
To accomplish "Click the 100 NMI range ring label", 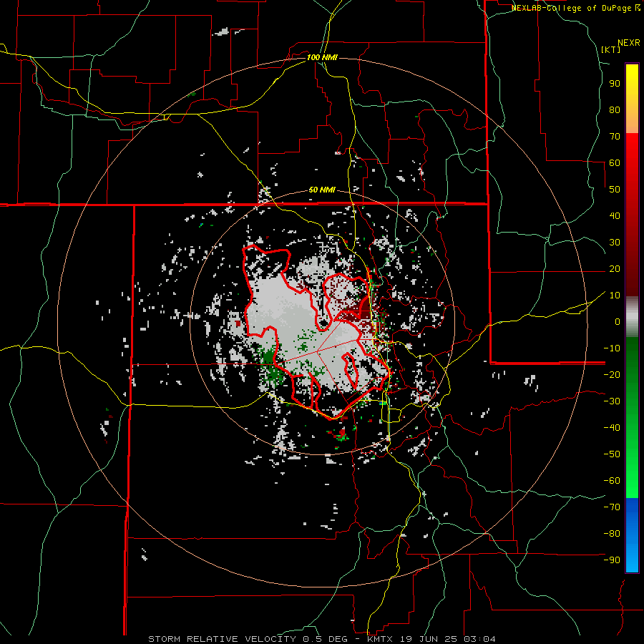I will pyautogui.click(x=322, y=57).
